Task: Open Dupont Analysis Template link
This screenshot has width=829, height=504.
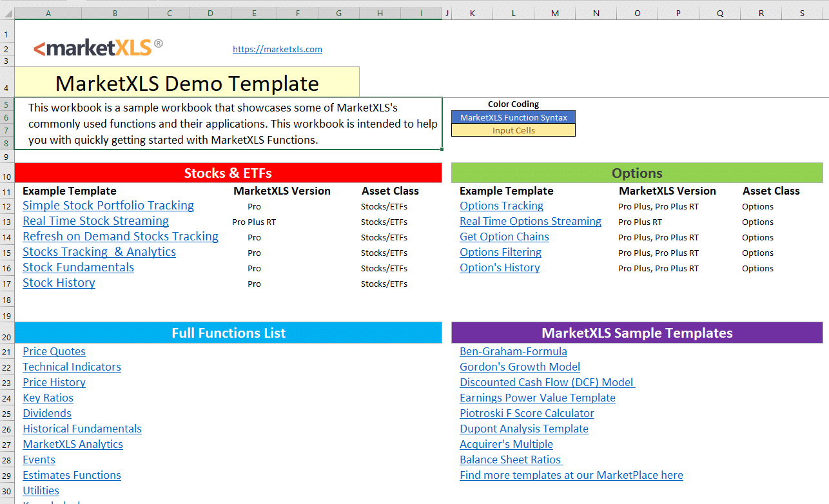Action: pos(524,429)
